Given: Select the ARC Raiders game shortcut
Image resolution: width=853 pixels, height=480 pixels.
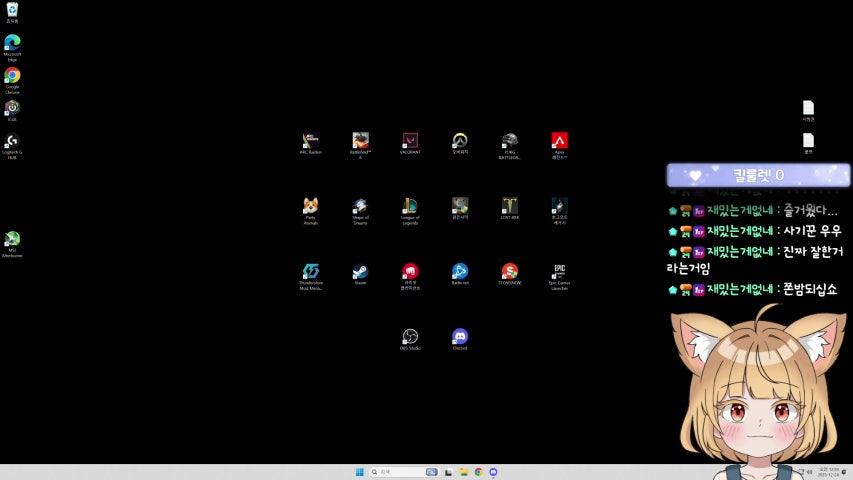Looking at the screenshot, I should tap(311, 143).
